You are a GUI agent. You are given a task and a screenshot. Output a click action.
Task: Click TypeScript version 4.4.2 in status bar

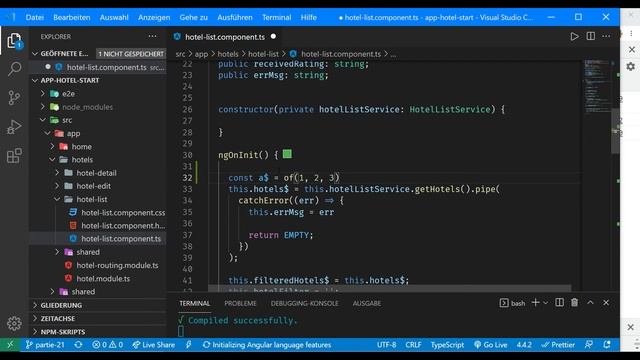[x=524, y=344]
